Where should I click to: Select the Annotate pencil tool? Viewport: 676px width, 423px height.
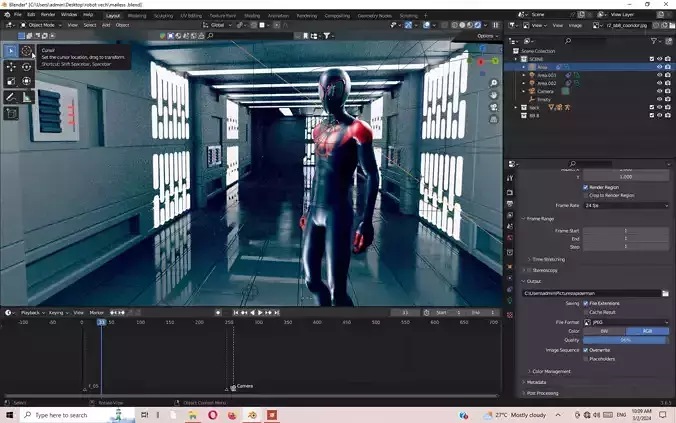(11, 97)
